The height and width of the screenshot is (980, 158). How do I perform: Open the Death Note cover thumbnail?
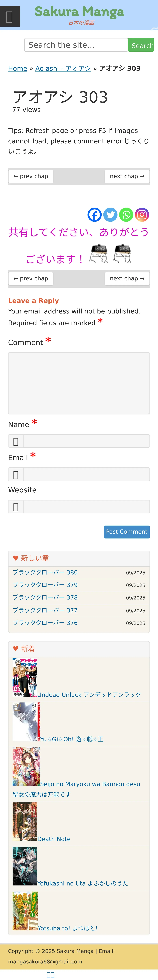pyautogui.click(x=25, y=822)
